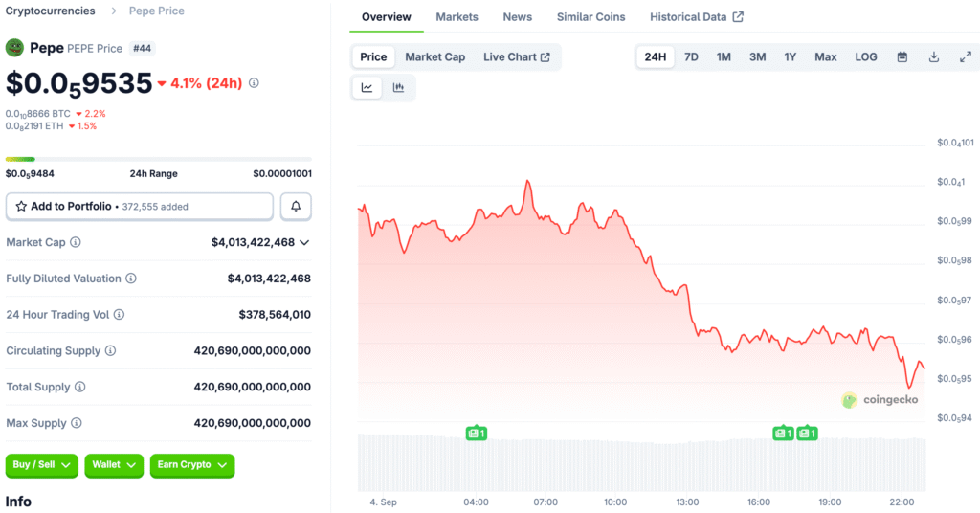This screenshot has width=980, height=513.
Task: Select the 1M time range
Action: pos(724,56)
